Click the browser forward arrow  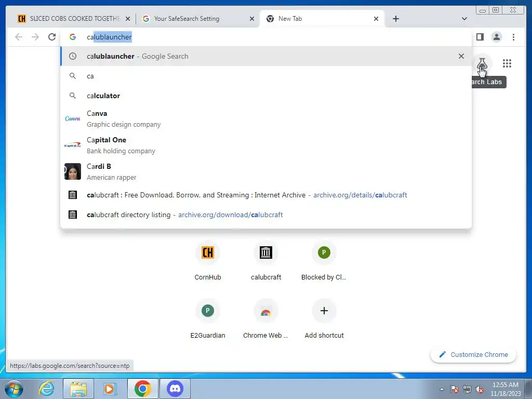pos(35,37)
